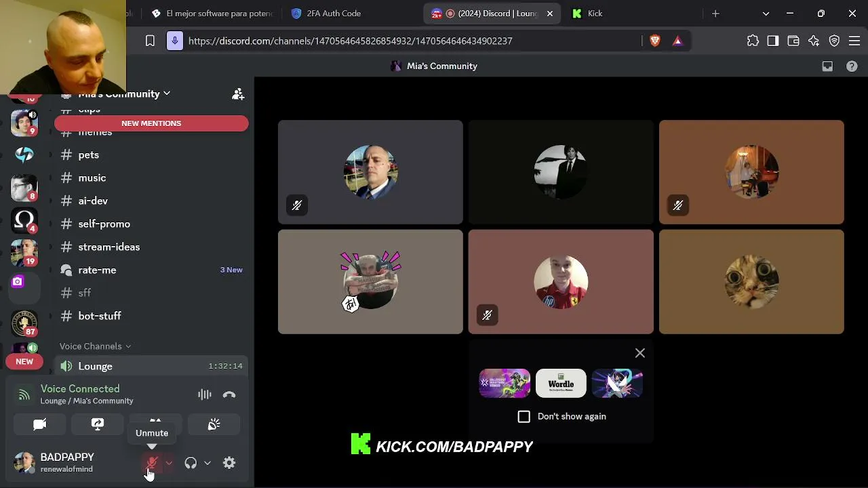Open voice connection signal details icon

tap(24, 394)
